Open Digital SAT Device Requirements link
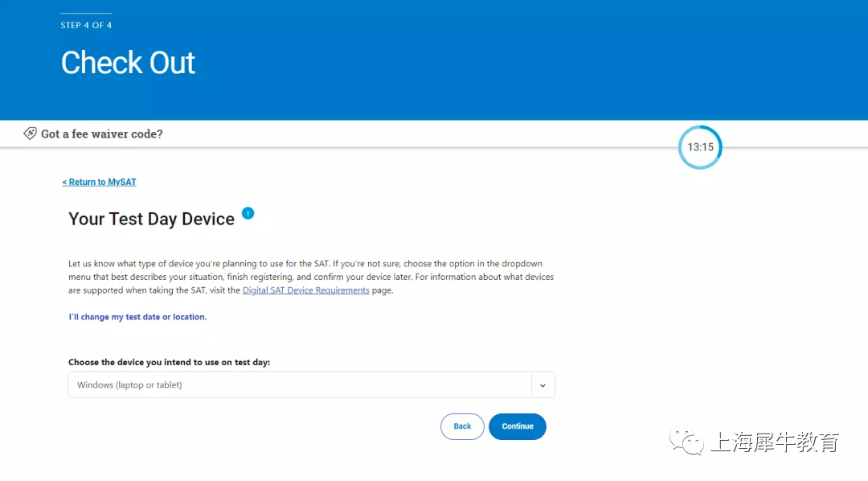Viewport: 868px width, 481px height. (305, 290)
